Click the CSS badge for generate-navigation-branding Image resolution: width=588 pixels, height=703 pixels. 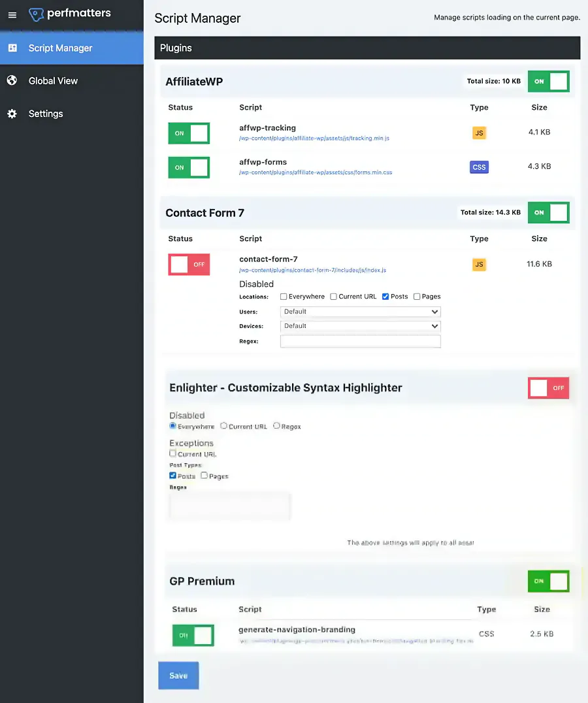click(487, 632)
